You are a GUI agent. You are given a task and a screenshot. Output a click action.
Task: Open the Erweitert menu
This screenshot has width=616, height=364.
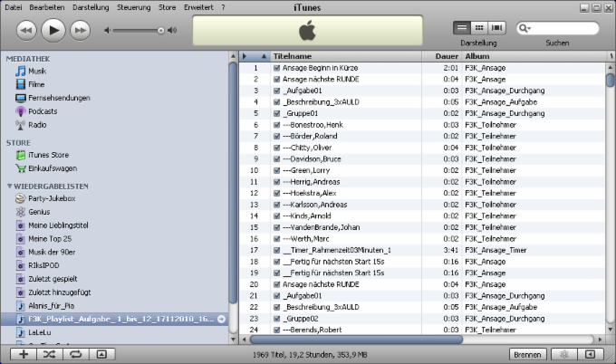click(198, 7)
